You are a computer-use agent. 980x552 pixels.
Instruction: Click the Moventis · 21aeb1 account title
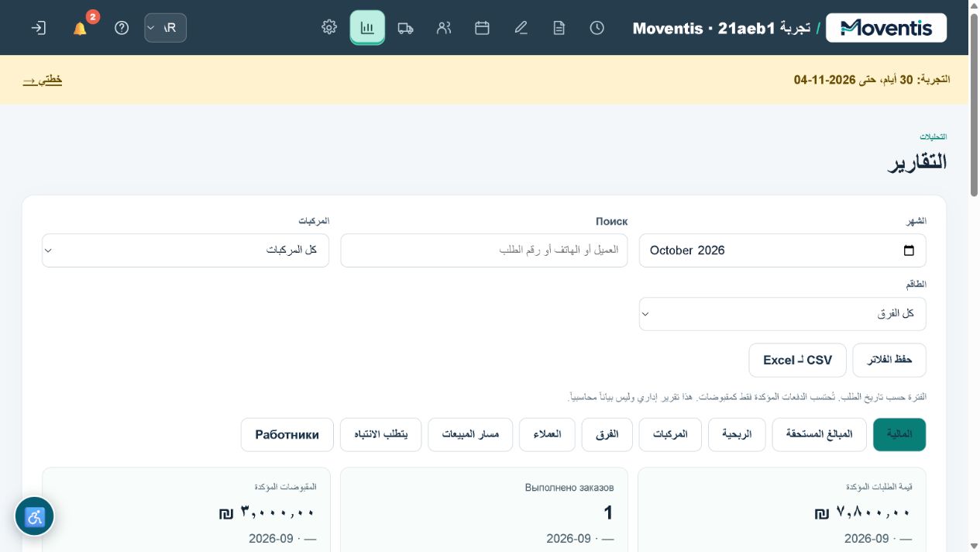pyautogui.click(x=721, y=29)
